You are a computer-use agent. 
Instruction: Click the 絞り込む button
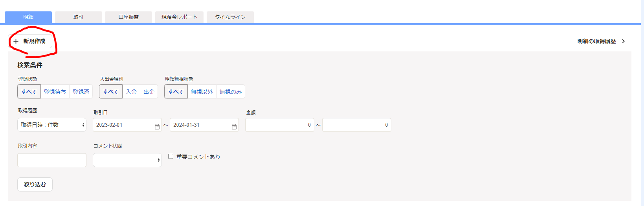tap(35, 184)
